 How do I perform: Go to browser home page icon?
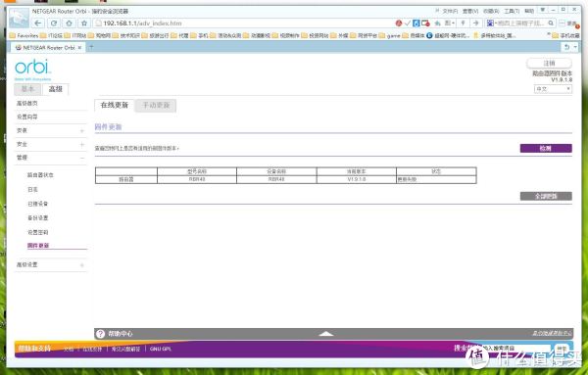tap(69, 23)
